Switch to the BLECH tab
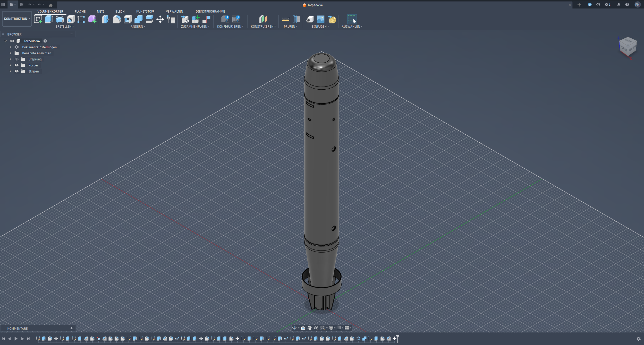The width and height of the screenshot is (644, 345). click(120, 11)
